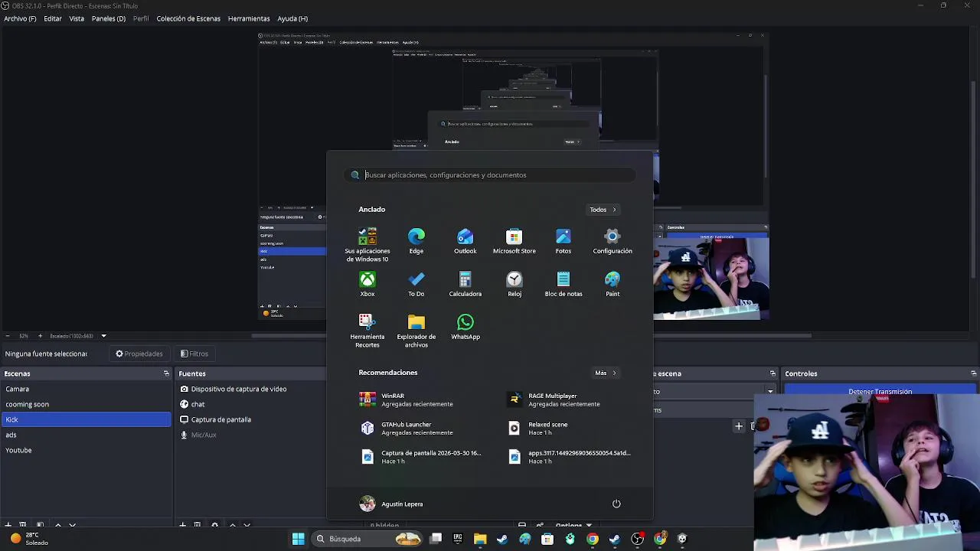This screenshot has width=980, height=551.
Task: Expand Más recommendations
Action: pyautogui.click(x=606, y=373)
